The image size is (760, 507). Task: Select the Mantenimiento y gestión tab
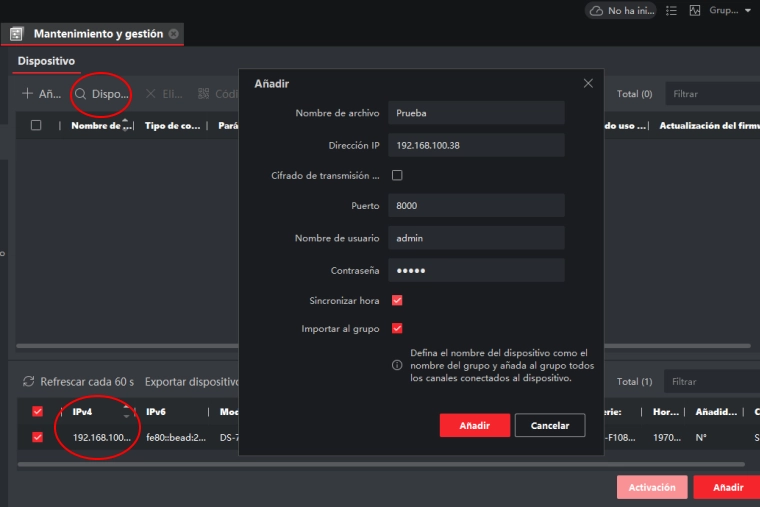click(98, 33)
